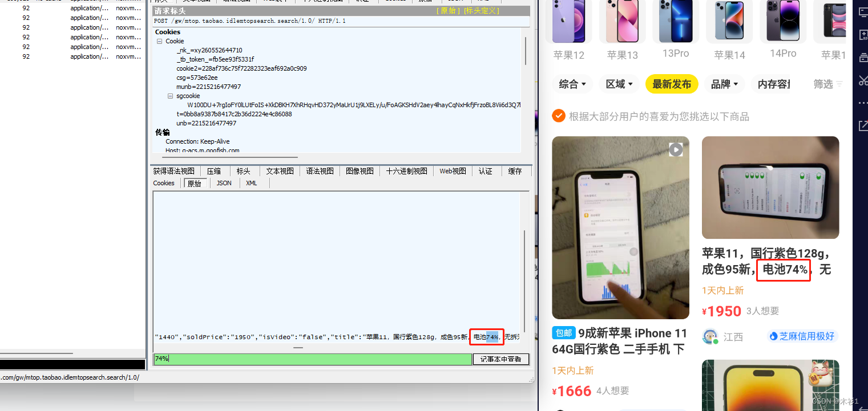Open the XML response sub-tab

coord(252,183)
